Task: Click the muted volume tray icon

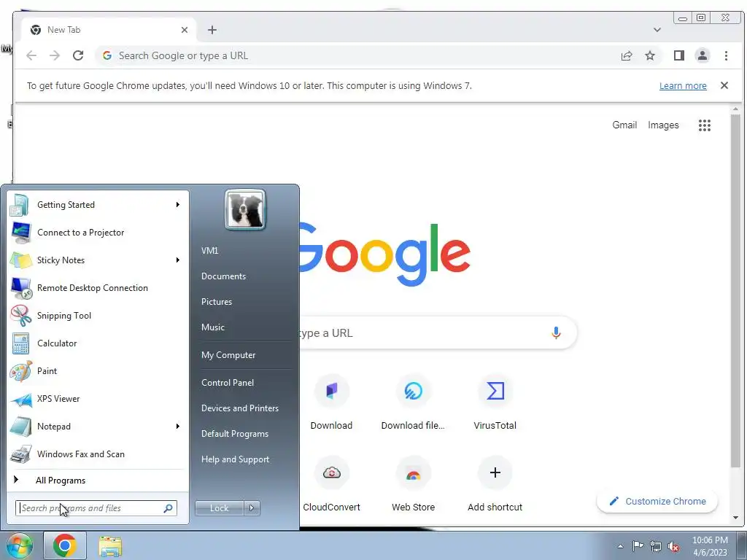Action: click(673, 546)
